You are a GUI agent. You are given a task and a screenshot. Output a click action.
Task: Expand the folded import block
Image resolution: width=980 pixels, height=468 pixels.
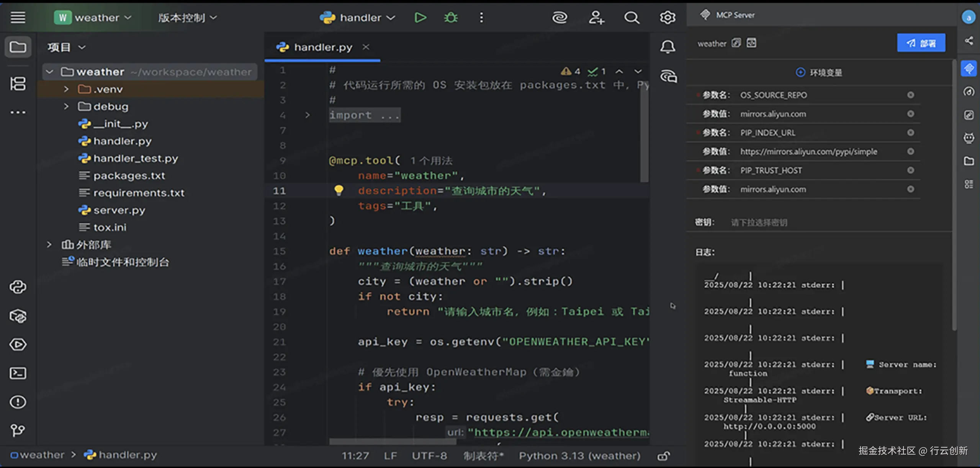coord(307,115)
